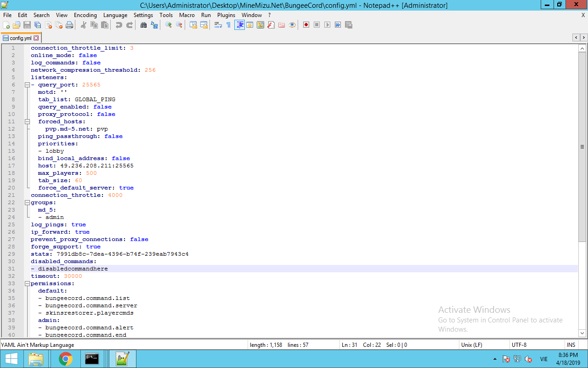The width and height of the screenshot is (588, 368).
Task: Close the config.yml tab with its X
Action: click(x=36, y=38)
